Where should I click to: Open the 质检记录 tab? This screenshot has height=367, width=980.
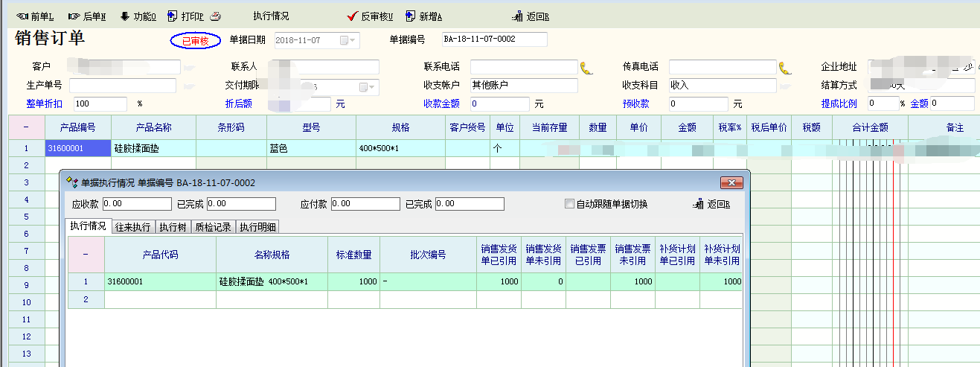pyautogui.click(x=213, y=227)
